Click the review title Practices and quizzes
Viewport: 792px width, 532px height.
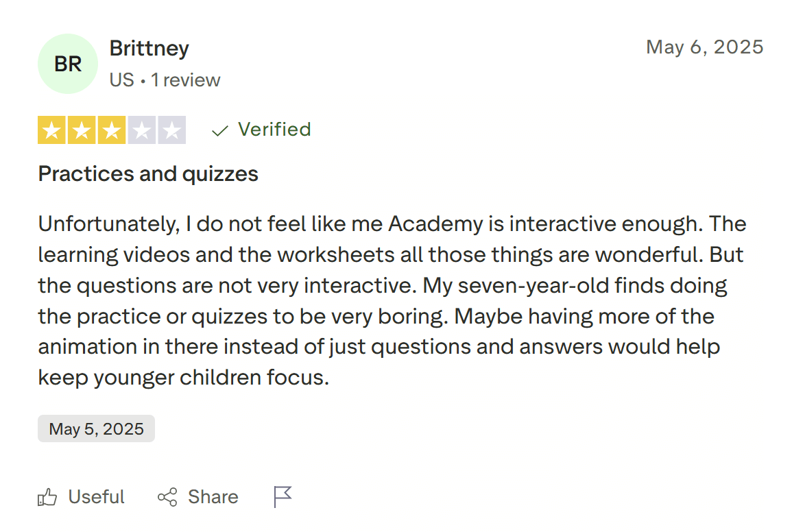pos(147,174)
